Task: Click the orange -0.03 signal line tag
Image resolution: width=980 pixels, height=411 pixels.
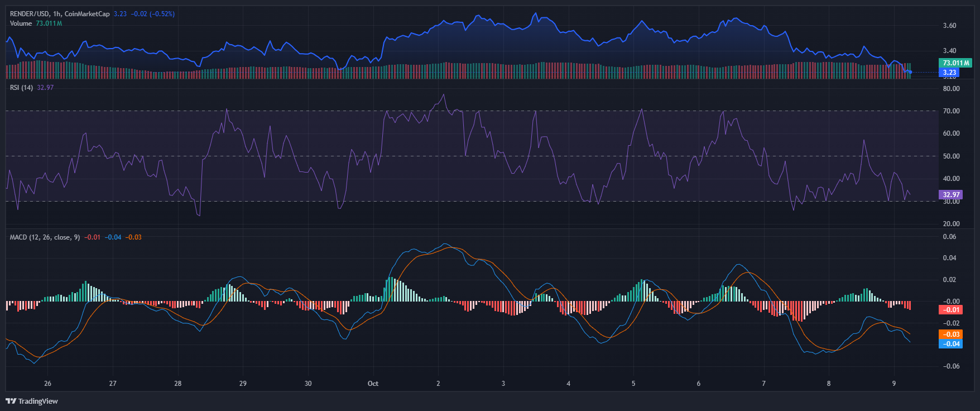Action: click(x=951, y=334)
